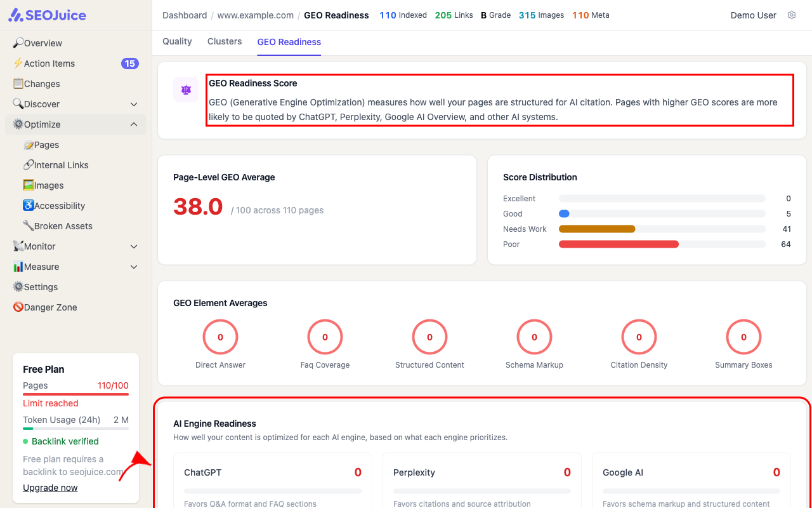Click the Images picture icon
This screenshot has width=812, height=508.
tap(29, 185)
